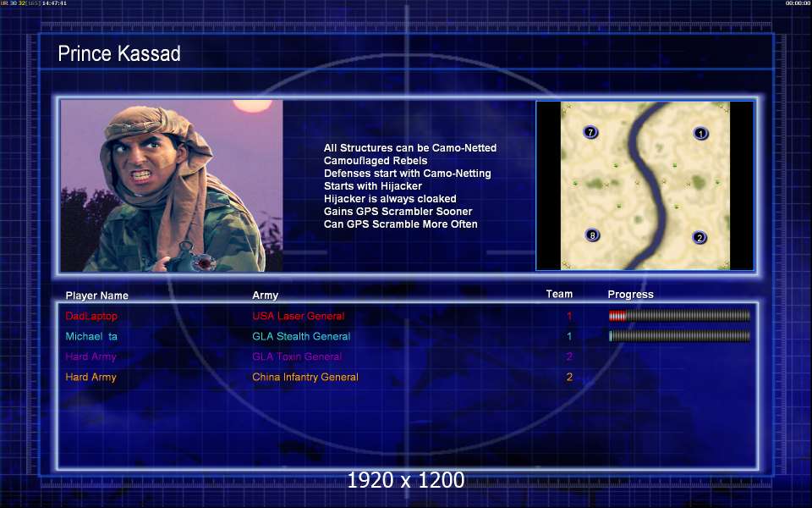Click the GLA Toxin General army entry
Image resolution: width=812 pixels, height=508 pixels.
point(297,356)
